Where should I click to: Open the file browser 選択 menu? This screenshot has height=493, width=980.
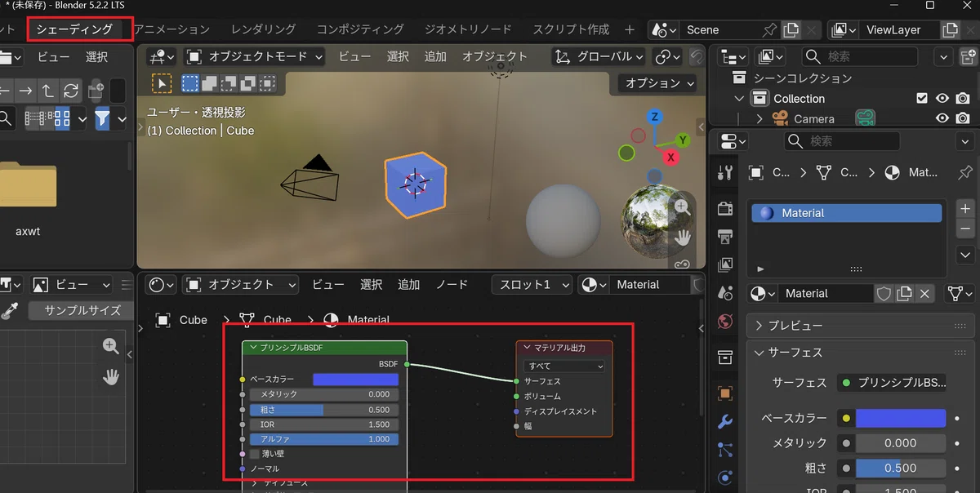(96, 57)
